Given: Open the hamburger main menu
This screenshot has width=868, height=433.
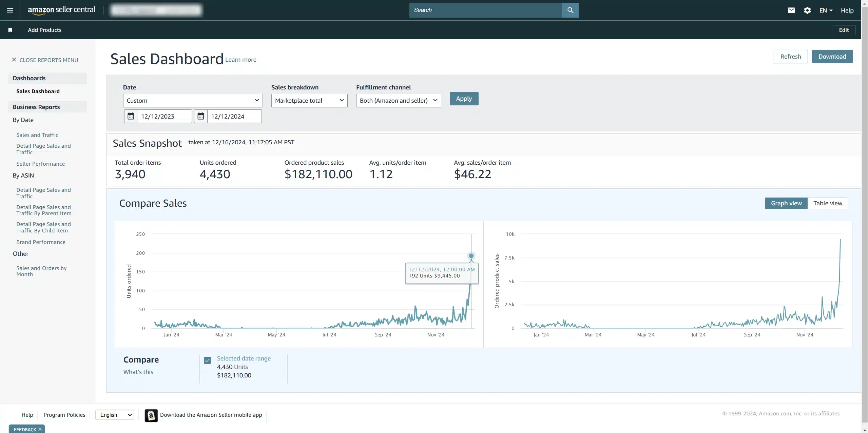Looking at the screenshot, I should [10, 10].
